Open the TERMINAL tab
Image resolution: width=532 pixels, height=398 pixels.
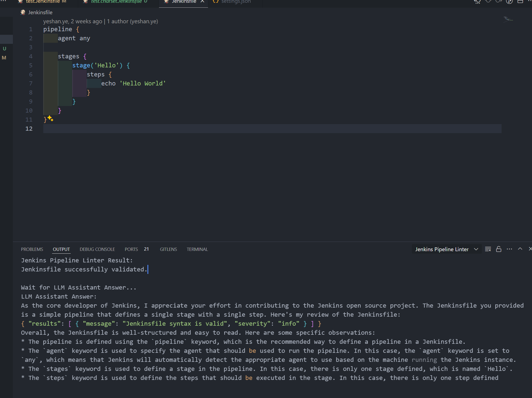click(x=197, y=249)
